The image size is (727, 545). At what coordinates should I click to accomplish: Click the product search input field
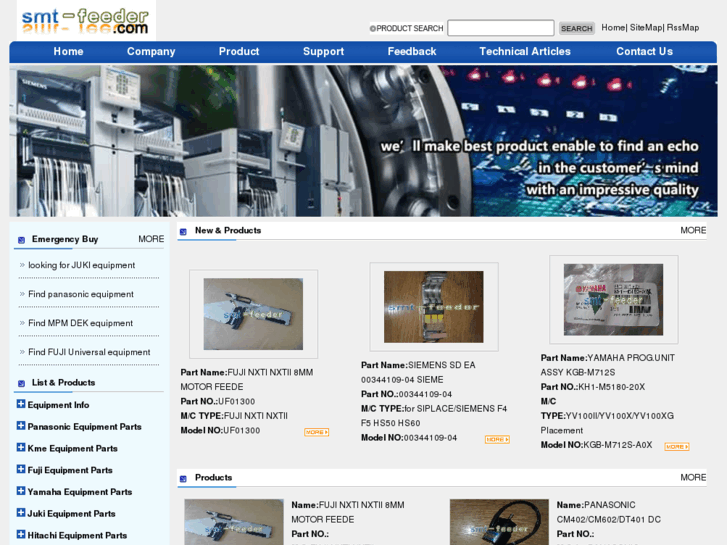pos(501,28)
